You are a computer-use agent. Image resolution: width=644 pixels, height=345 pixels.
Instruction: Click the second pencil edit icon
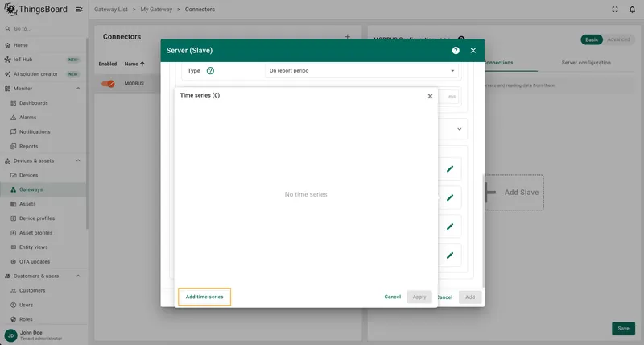450,197
